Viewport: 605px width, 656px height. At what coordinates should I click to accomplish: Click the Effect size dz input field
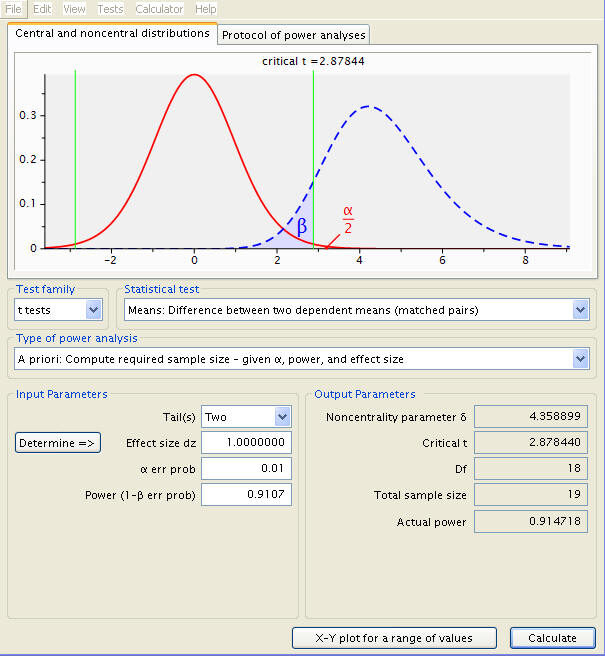pyautogui.click(x=246, y=443)
